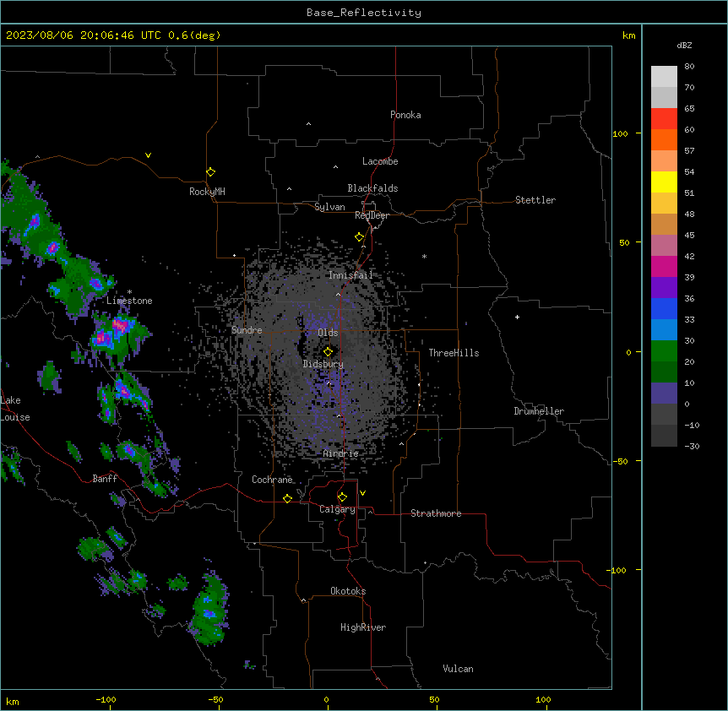
Task: Click the 80 value on dBZ legend
Action: [x=689, y=67]
